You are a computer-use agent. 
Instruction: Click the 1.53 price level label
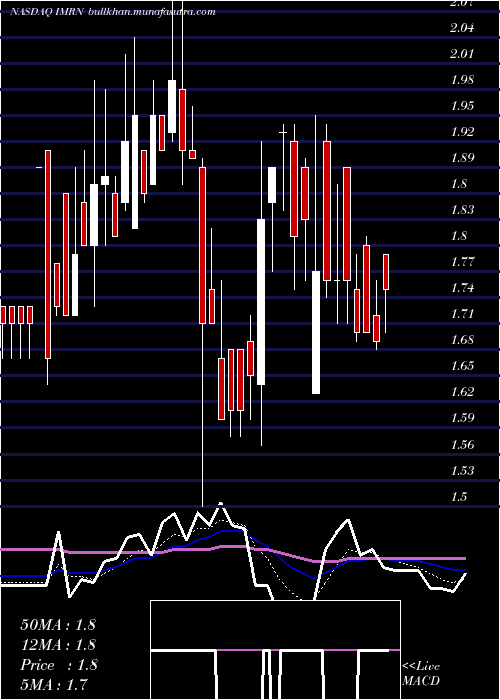tap(462, 471)
